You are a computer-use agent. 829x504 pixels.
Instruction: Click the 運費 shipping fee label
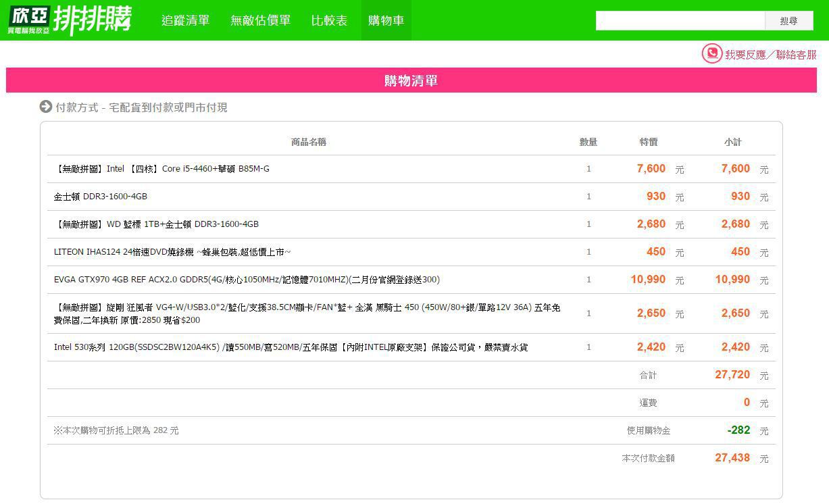point(648,403)
